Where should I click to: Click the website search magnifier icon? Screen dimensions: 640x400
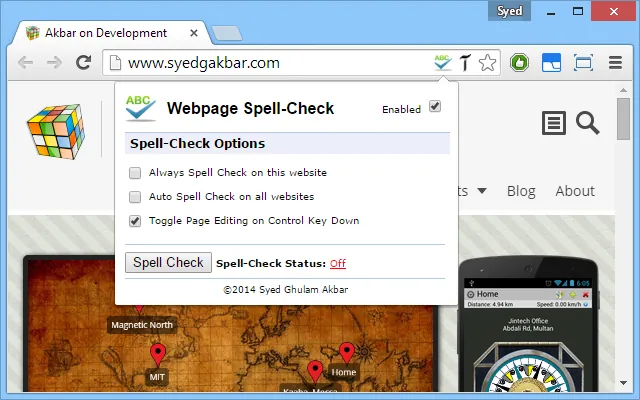click(587, 123)
